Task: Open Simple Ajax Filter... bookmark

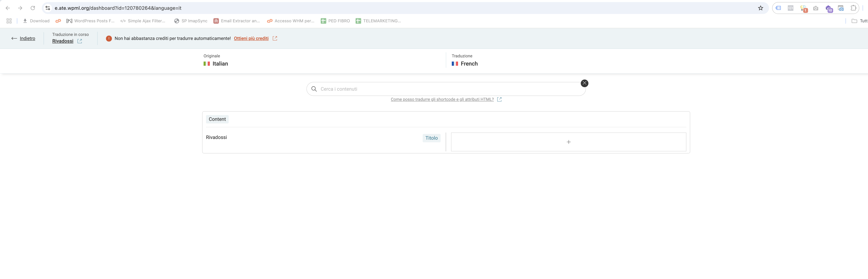Action: [x=143, y=21]
